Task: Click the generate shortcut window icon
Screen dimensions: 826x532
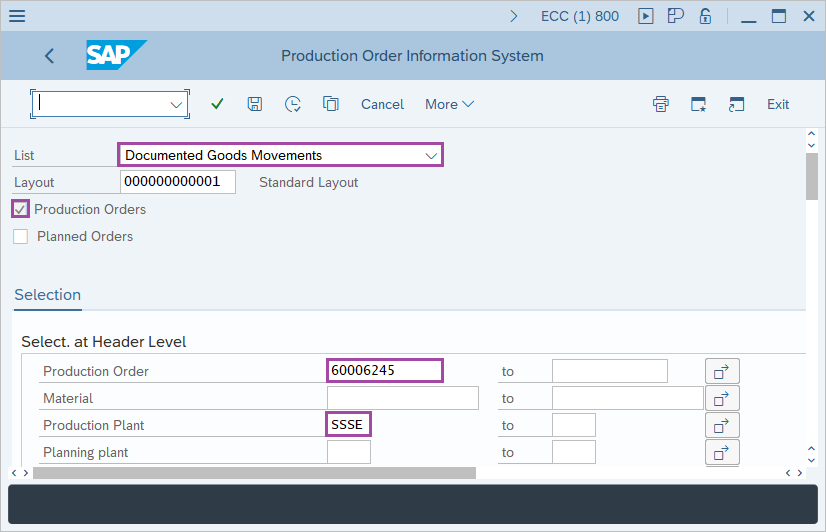Action: tap(736, 104)
